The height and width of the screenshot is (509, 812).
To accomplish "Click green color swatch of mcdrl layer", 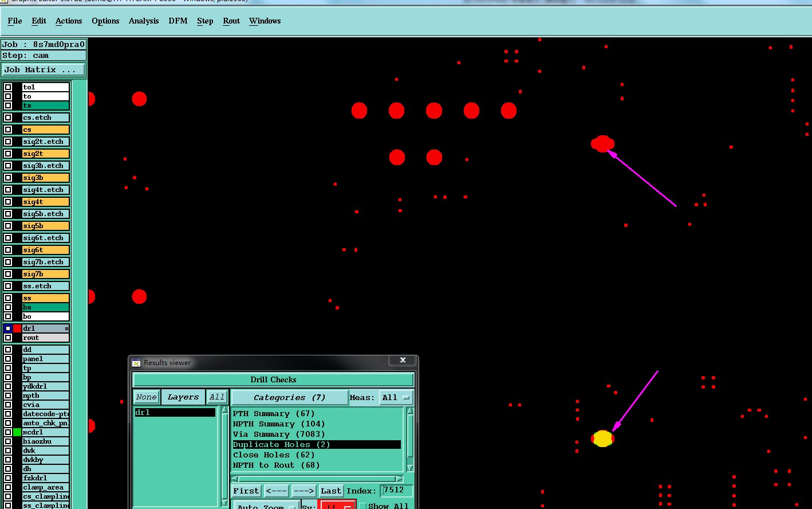I will 17,432.
